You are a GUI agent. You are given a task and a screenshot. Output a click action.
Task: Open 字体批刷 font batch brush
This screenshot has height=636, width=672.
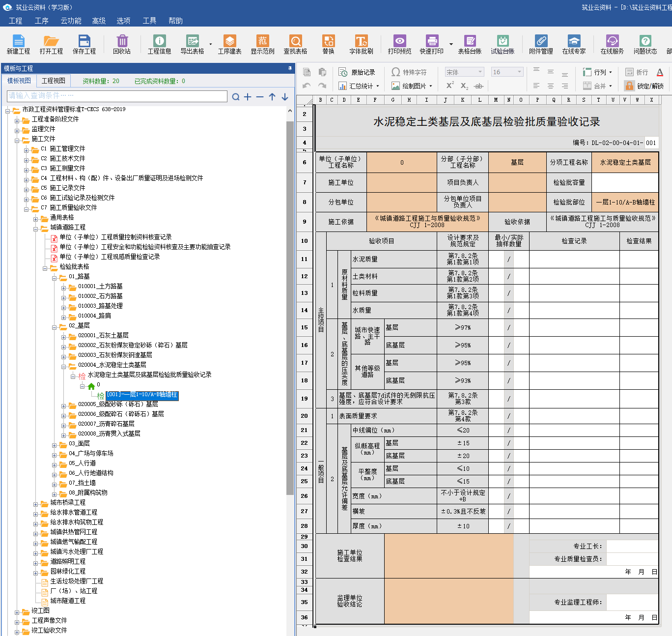pyautogui.click(x=361, y=44)
